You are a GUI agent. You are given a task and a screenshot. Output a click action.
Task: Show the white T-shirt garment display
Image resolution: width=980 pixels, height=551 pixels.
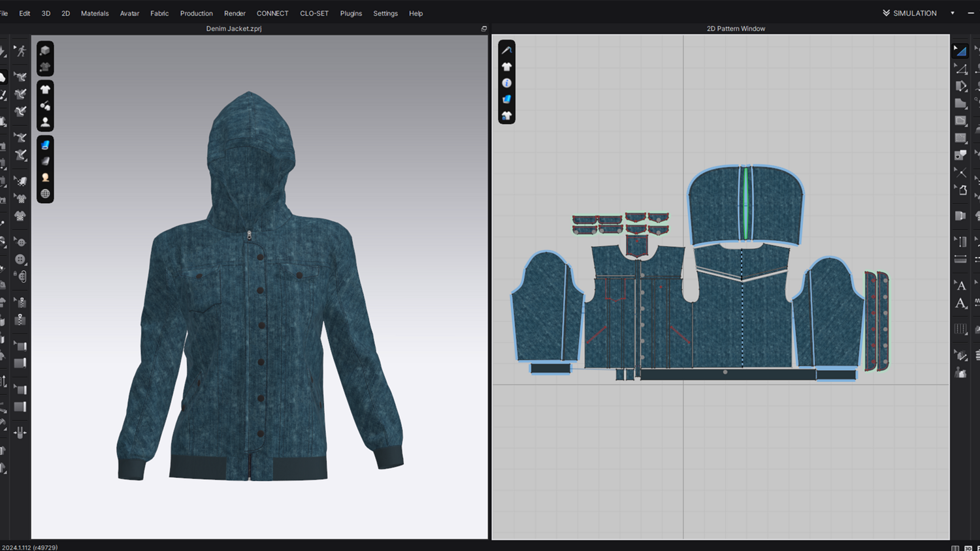pos(45,89)
